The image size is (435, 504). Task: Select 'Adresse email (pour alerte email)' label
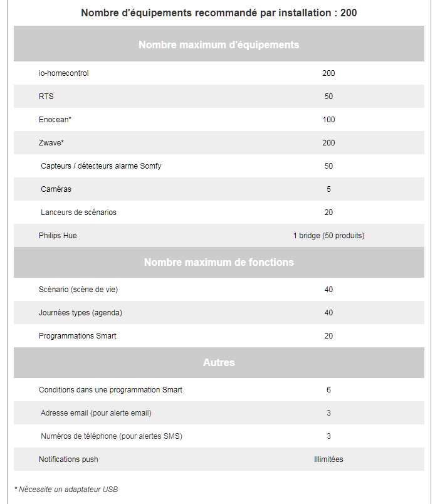coord(96,413)
